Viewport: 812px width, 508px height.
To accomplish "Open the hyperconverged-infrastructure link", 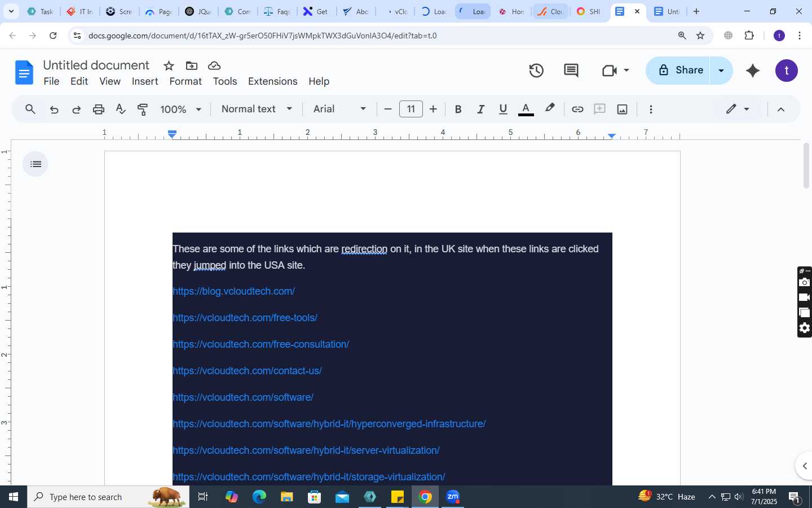I will [x=329, y=424].
